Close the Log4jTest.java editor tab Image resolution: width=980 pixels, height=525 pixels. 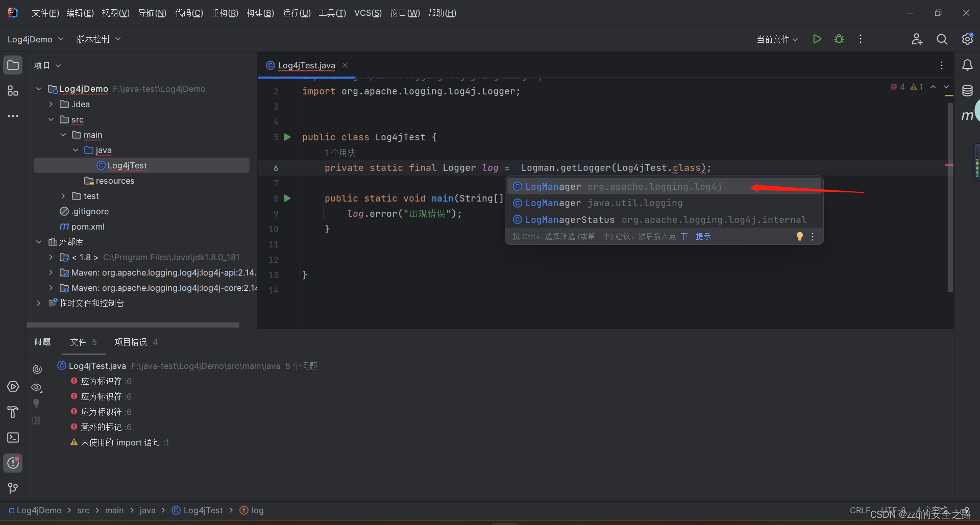pyautogui.click(x=345, y=65)
